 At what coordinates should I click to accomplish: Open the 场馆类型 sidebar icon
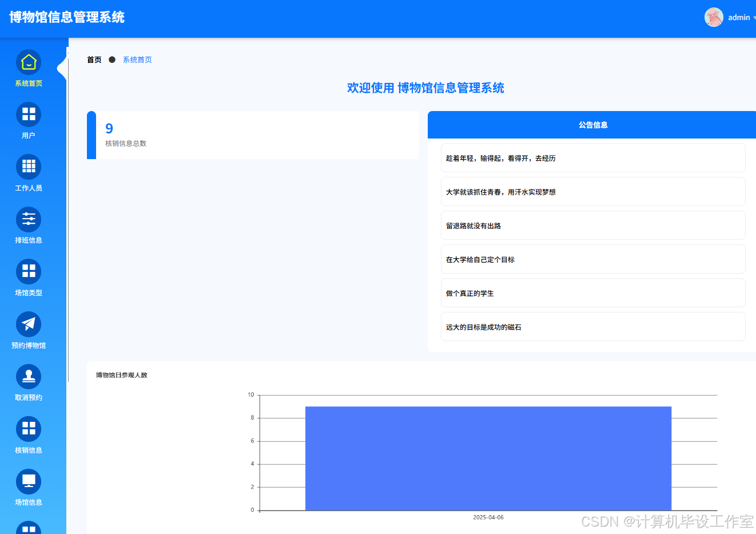point(29,271)
